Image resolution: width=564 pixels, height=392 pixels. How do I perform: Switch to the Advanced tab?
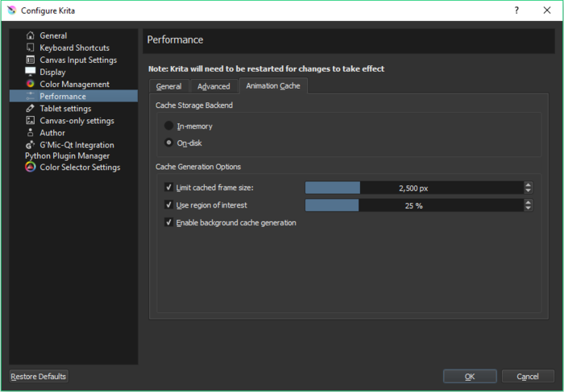(x=214, y=86)
